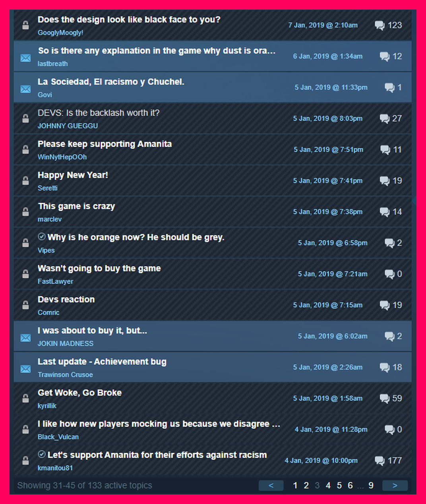Click the lock icon beside 'Happy New Year!'

(x=25, y=181)
